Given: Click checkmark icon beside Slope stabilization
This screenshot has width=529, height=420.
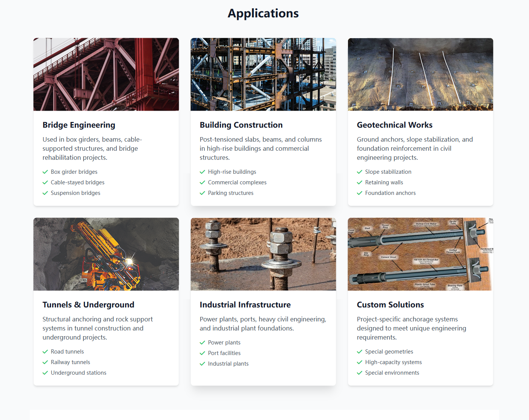Looking at the screenshot, I should [360, 172].
